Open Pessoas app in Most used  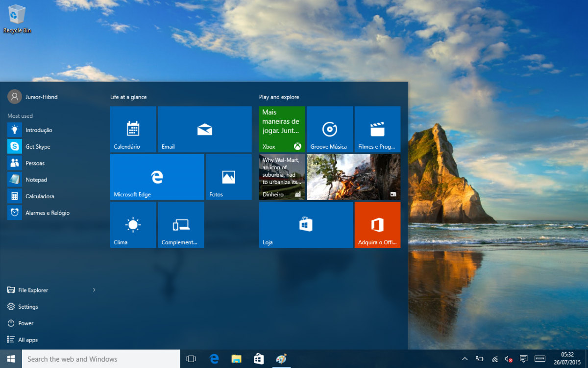coord(53,163)
